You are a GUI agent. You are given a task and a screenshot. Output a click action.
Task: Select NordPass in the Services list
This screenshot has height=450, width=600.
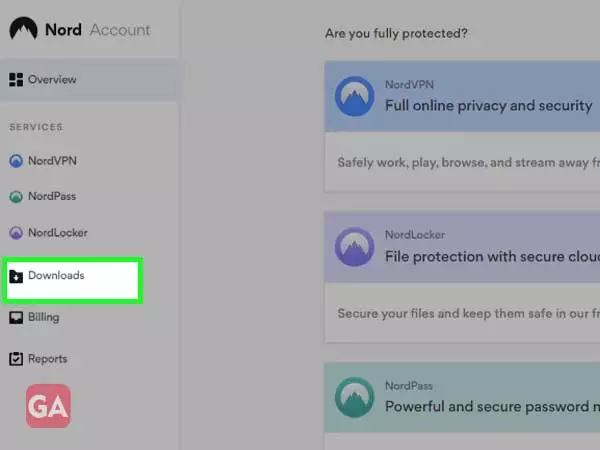click(52, 196)
